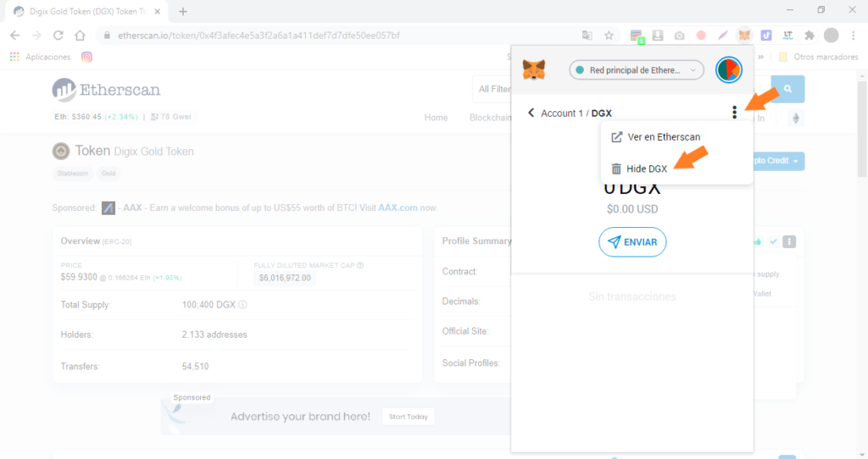
Task: Open Chrome three-dot menu
Action: coord(853,36)
